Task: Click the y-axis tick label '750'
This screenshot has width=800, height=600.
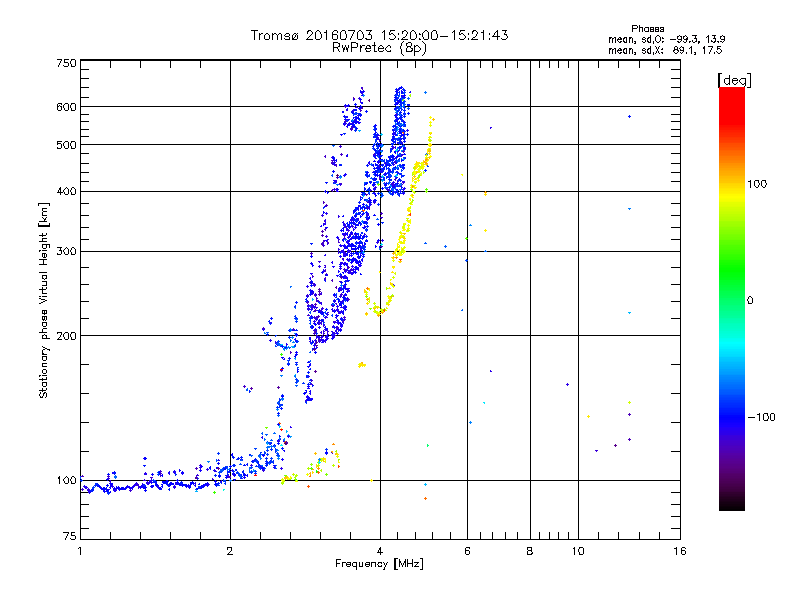Action: (66, 63)
